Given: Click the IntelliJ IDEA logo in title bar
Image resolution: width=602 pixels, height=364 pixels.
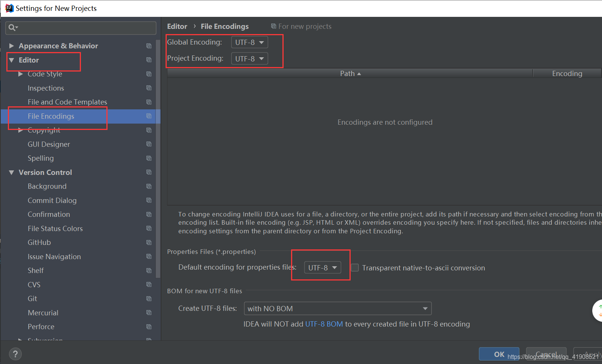Looking at the screenshot, I should [9, 8].
